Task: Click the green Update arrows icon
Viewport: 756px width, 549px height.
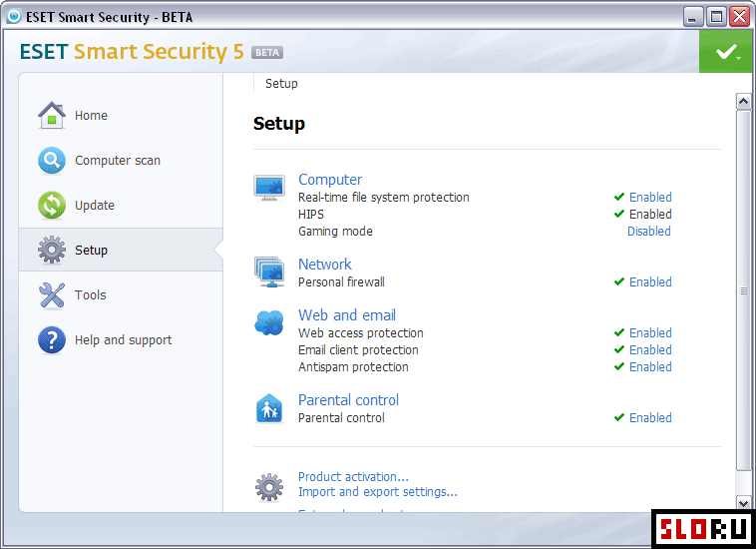Action: point(52,205)
